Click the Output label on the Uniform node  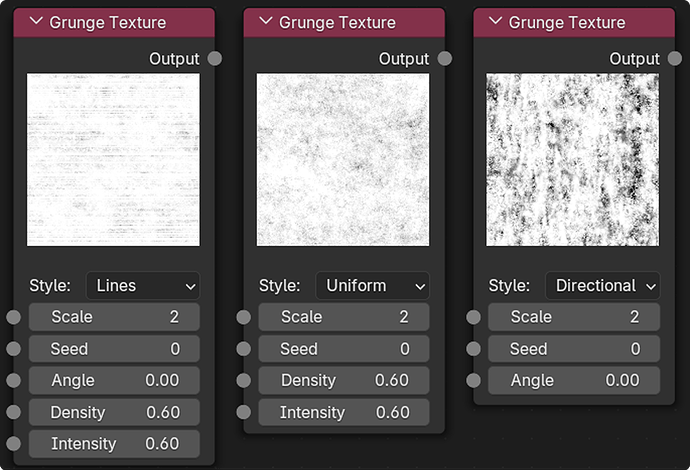(x=404, y=59)
